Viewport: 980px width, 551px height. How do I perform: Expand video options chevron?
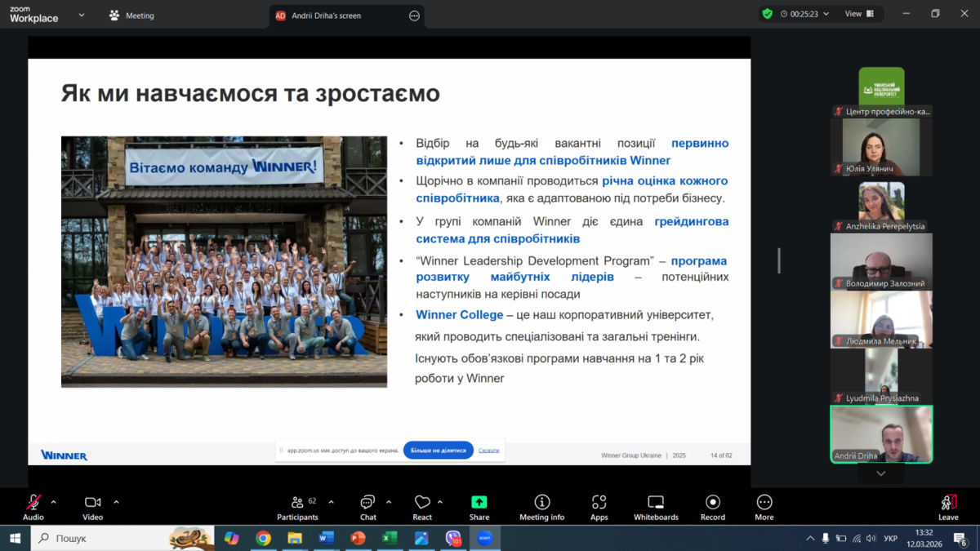[116, 502]
